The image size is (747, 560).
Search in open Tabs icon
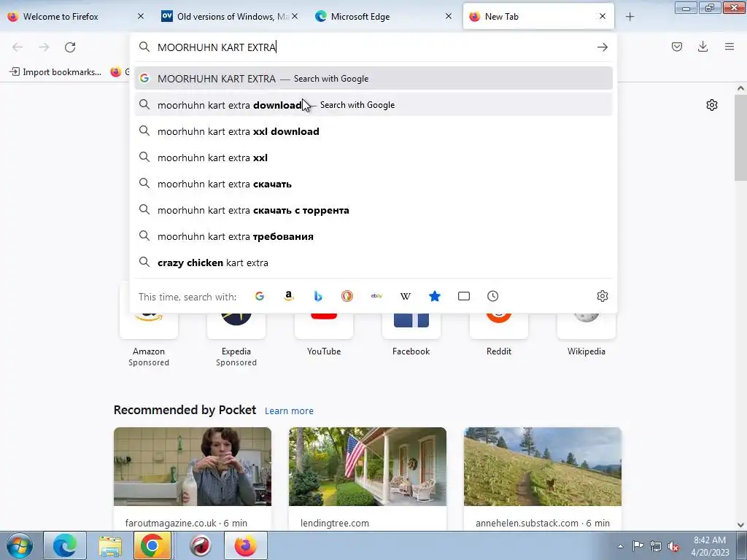463,296
